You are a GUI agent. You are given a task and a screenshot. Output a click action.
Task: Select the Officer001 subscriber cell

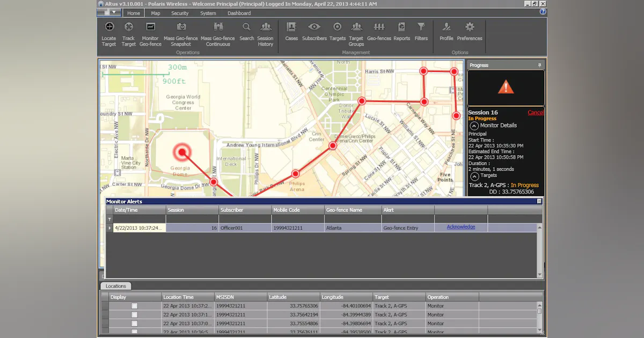click(x=245, y=228)
